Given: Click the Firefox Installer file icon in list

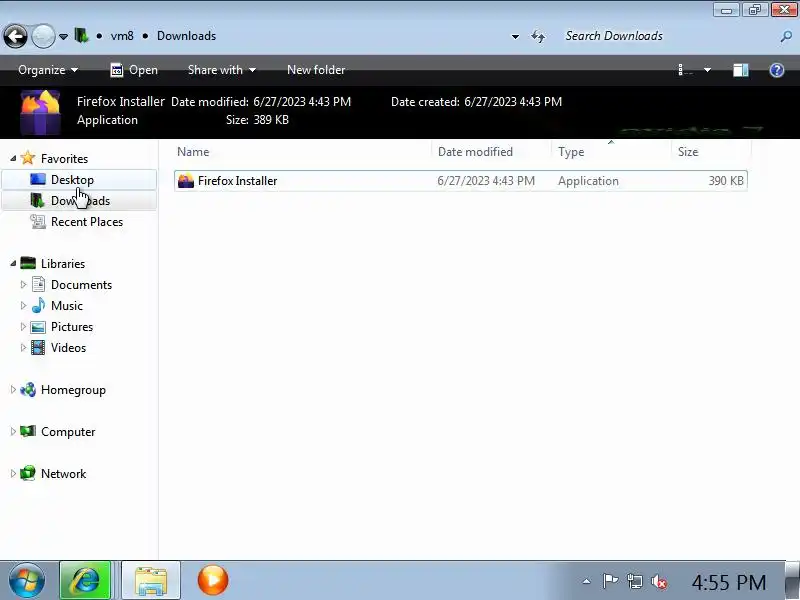Looking at the screenshot, I should [x=186, y=181].
